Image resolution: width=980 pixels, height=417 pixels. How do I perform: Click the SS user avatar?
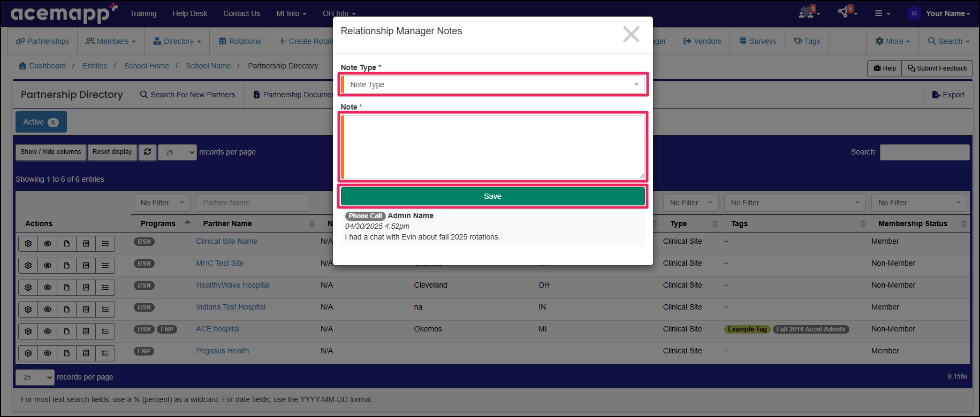click(x=914, y=13)
